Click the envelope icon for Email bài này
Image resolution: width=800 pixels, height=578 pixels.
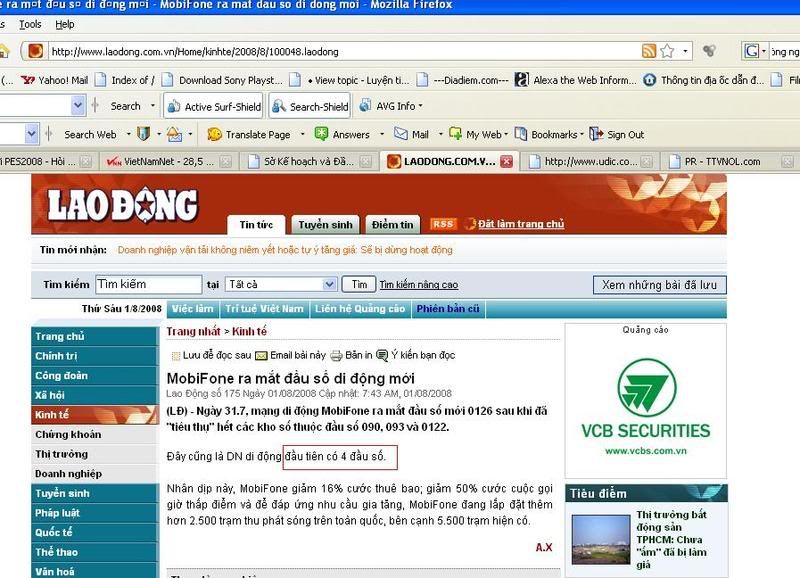261,355
